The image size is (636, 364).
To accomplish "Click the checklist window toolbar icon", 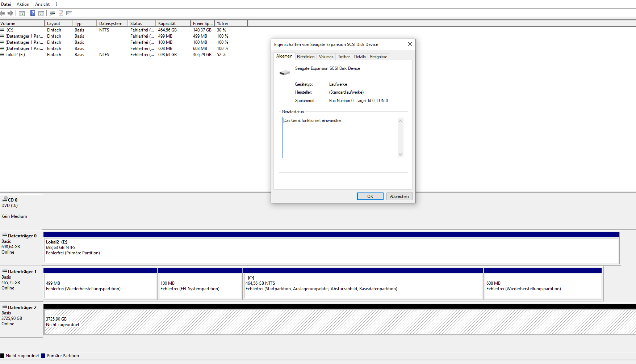I will [69, 13].
